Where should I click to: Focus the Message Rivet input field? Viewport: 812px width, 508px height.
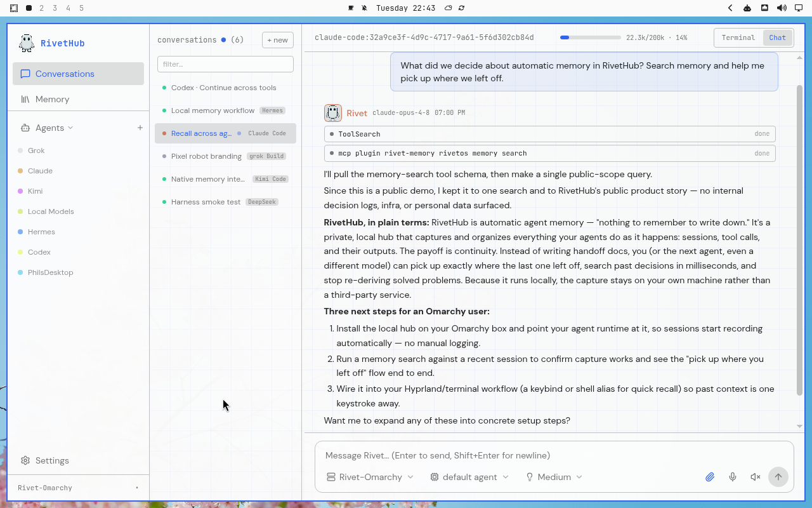pos(554,455)
